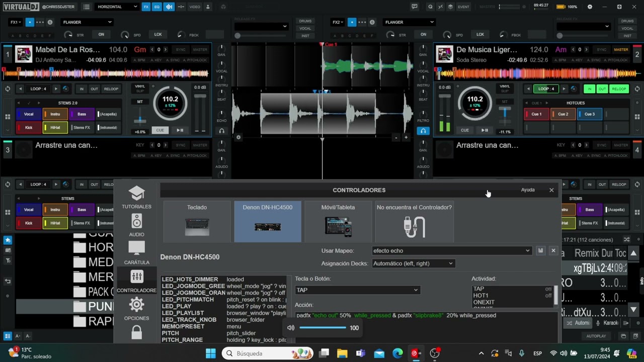Toggle the Vocal stem pad on deck 1
The height and width of the screenshot is (362, 644).
[x=29, y=114]
